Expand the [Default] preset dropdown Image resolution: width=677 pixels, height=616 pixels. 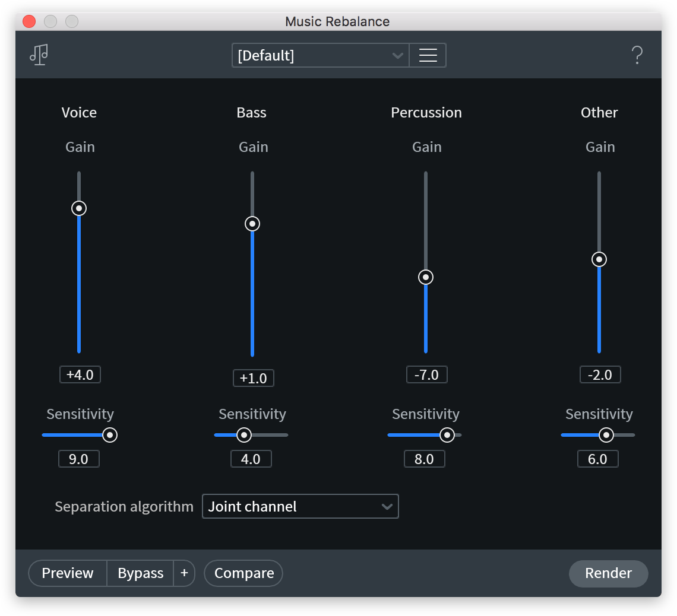[320, 55]
